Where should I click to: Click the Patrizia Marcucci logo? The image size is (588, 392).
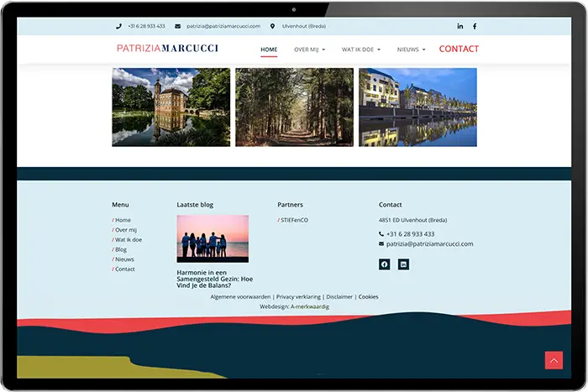coord(167,49)
